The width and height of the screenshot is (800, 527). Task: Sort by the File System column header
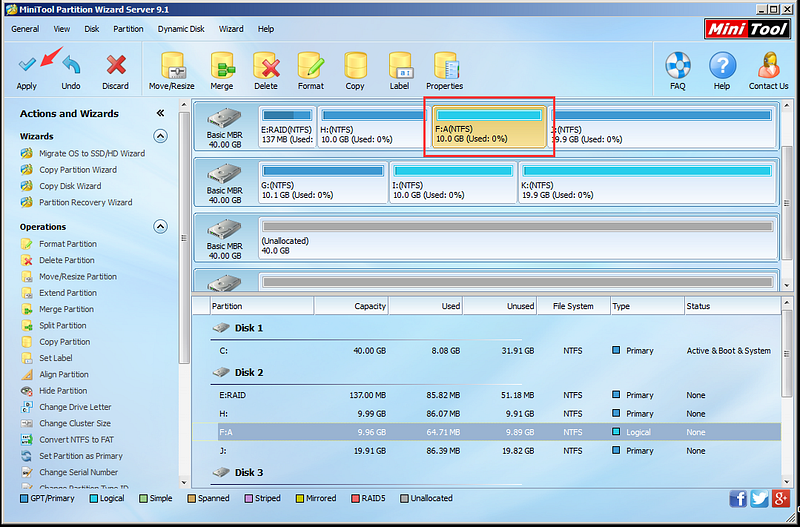573,306
